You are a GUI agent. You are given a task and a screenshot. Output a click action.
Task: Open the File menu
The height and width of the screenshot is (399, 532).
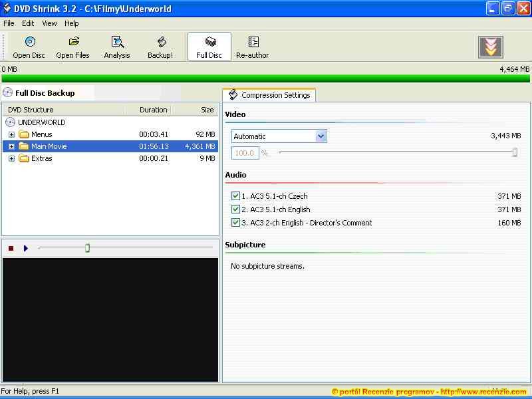(9, 23)
